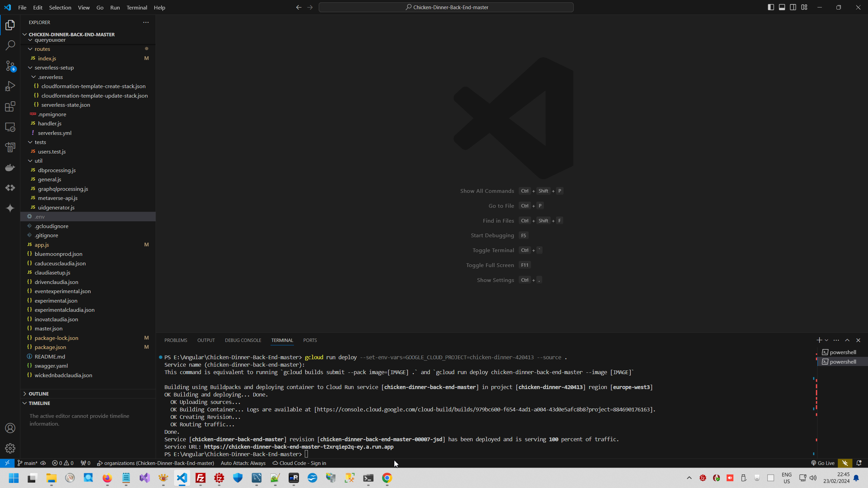Open Remote Explorer in activity bar

point(10,127)
